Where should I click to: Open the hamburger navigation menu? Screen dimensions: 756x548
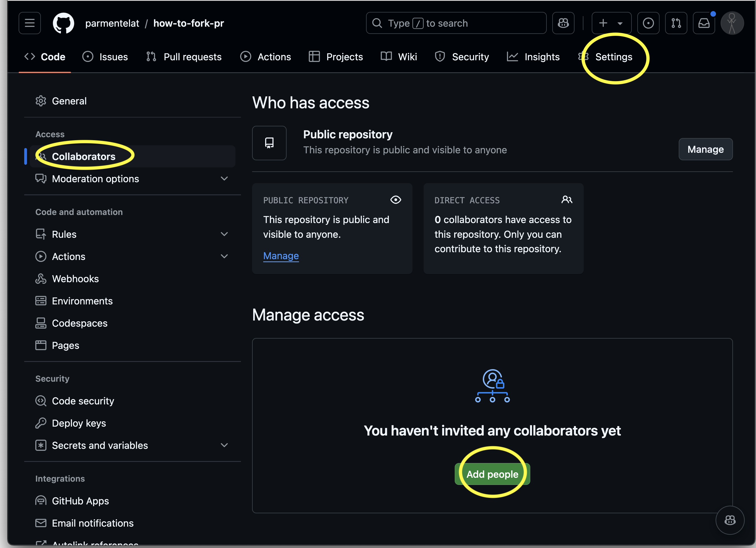coord(30,23)
